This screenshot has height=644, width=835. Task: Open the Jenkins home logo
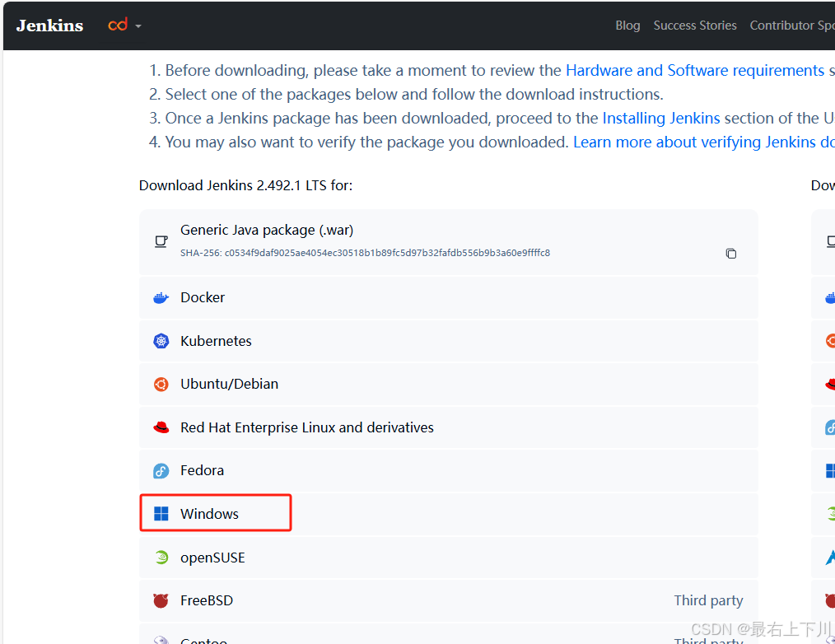tap(49, 26)
